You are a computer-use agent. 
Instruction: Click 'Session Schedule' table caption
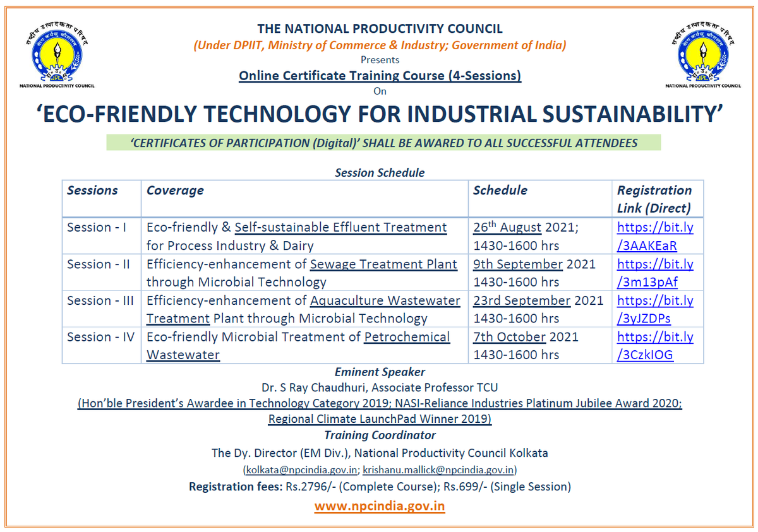(380, 172)
